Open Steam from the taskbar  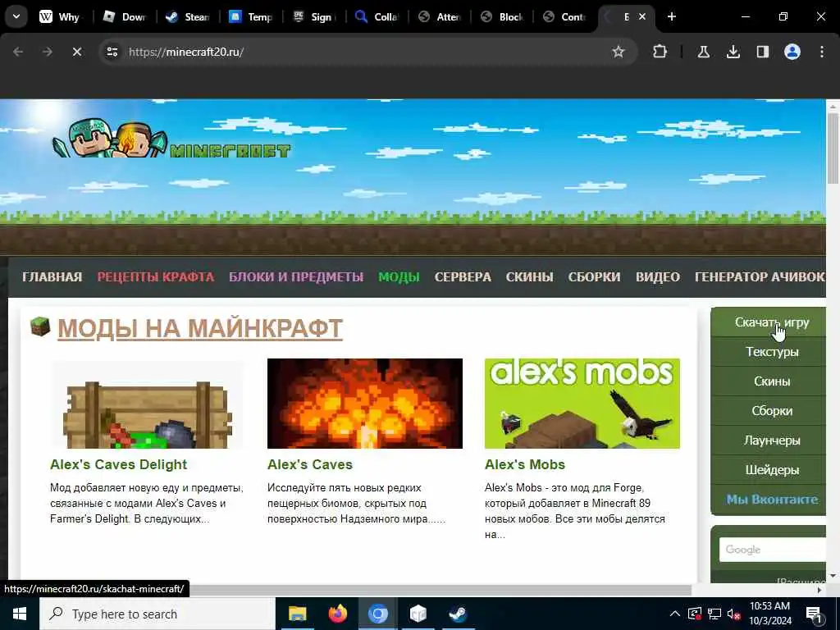(x=458, y=614)
